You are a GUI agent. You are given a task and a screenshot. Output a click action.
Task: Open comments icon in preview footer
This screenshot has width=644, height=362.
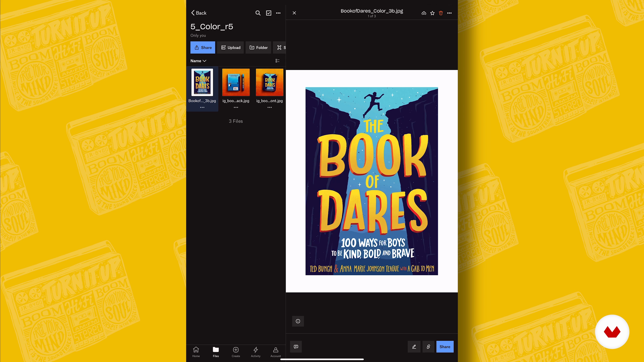[x=296, y=347]
